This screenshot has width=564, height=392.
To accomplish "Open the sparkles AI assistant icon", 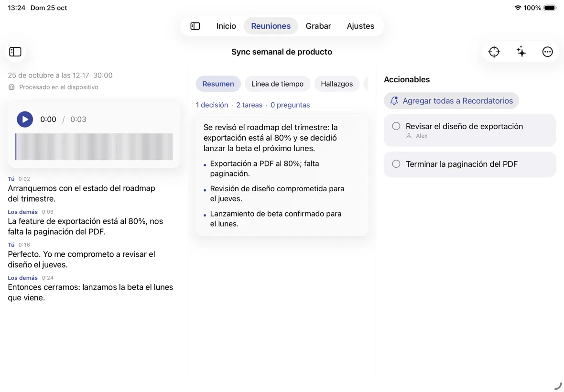I will [521, 52].
